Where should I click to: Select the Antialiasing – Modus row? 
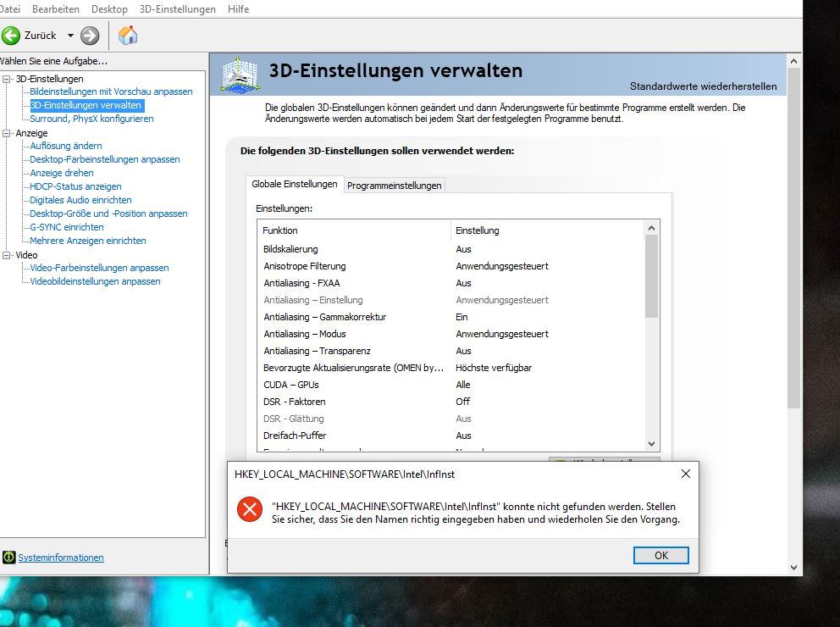(451, 334)
